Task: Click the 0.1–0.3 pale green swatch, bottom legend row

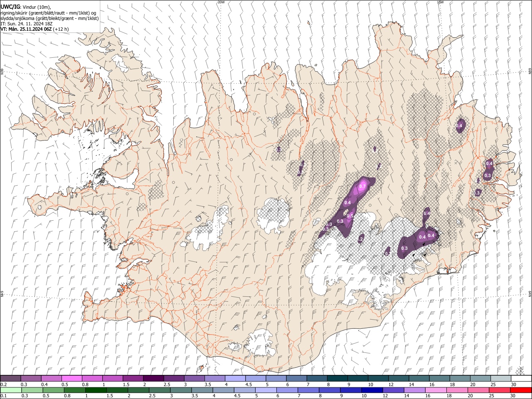Action: (x=11, y=390)
